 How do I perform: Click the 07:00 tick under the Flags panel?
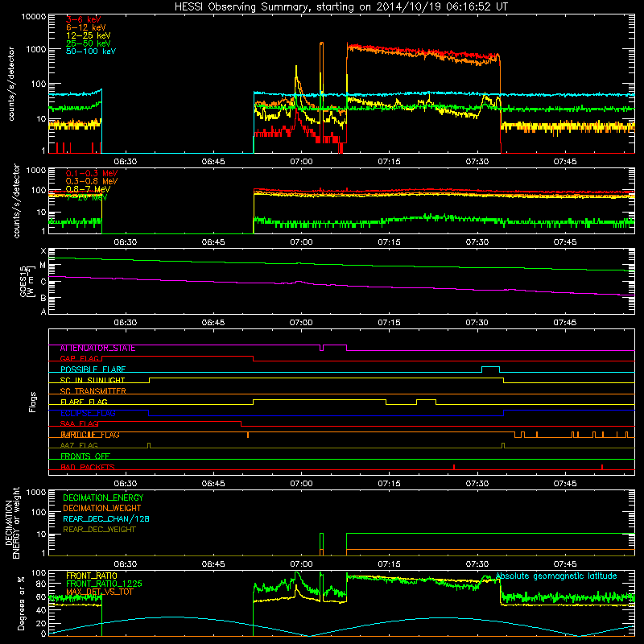(x=301, y=484)
